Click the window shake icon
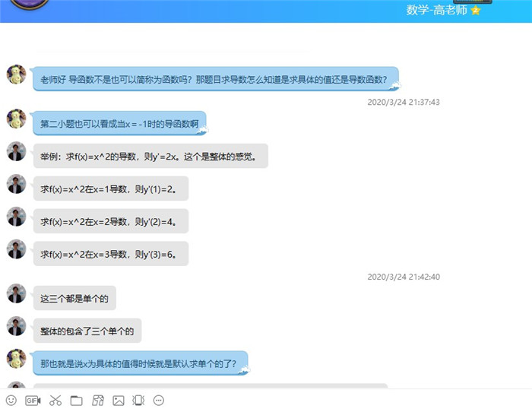532x412 pixels. [x=138, y=400]
